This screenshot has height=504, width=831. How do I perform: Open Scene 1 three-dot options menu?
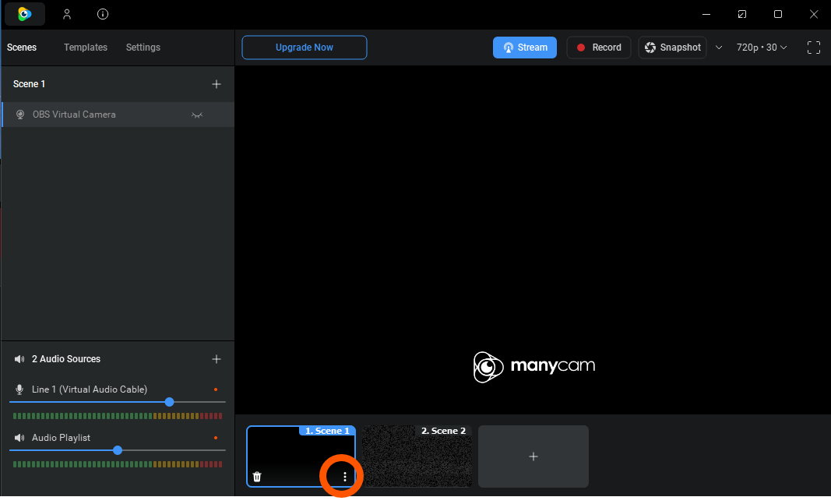pyautogui.click(x=344, y=477)
